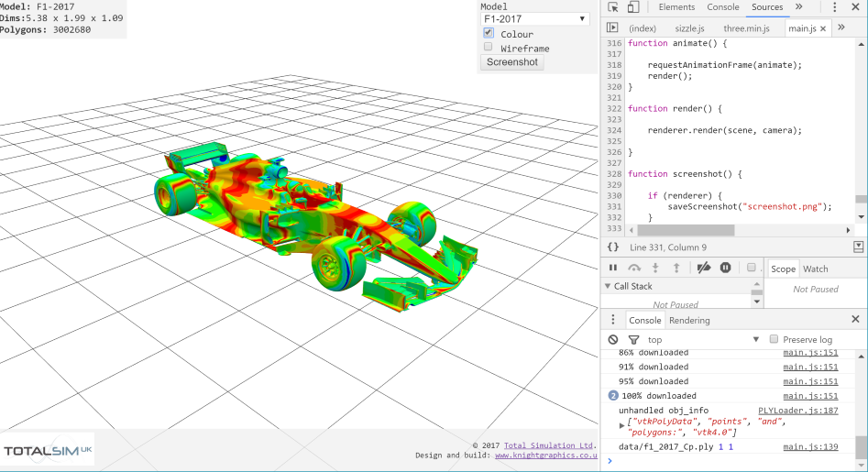This screenshot has width=868, height=472.
Task: Activate the inspect element picker icon
Action: [x=613, y=7]
